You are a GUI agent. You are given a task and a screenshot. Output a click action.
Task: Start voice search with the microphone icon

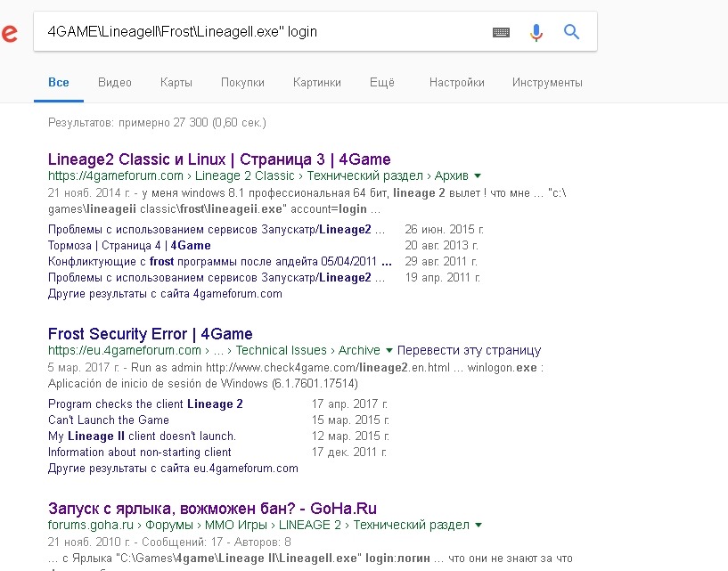536,31
